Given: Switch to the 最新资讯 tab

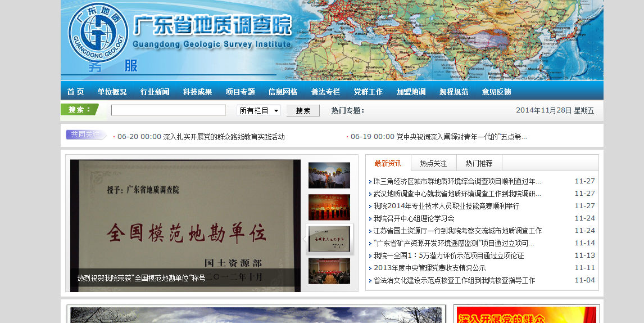Looking at the screenshot, I should click(x=388, y=163).
